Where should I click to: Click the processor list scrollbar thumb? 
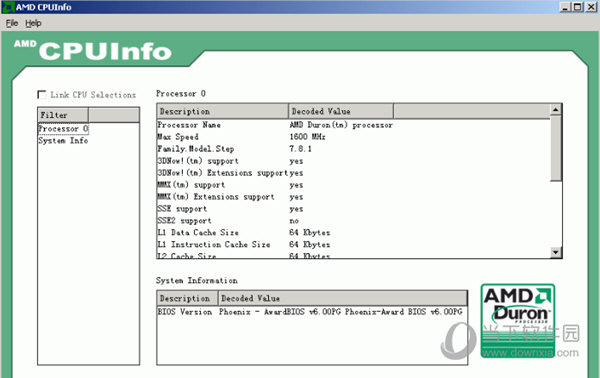556,148
